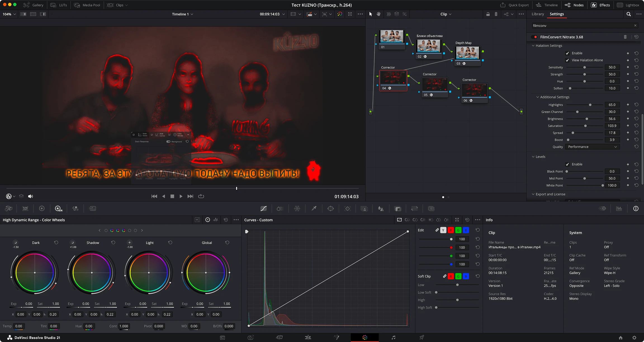This screenshot has width=644, height=342.
Task: Open the Power Window palette
Action: tap(331, 209)
